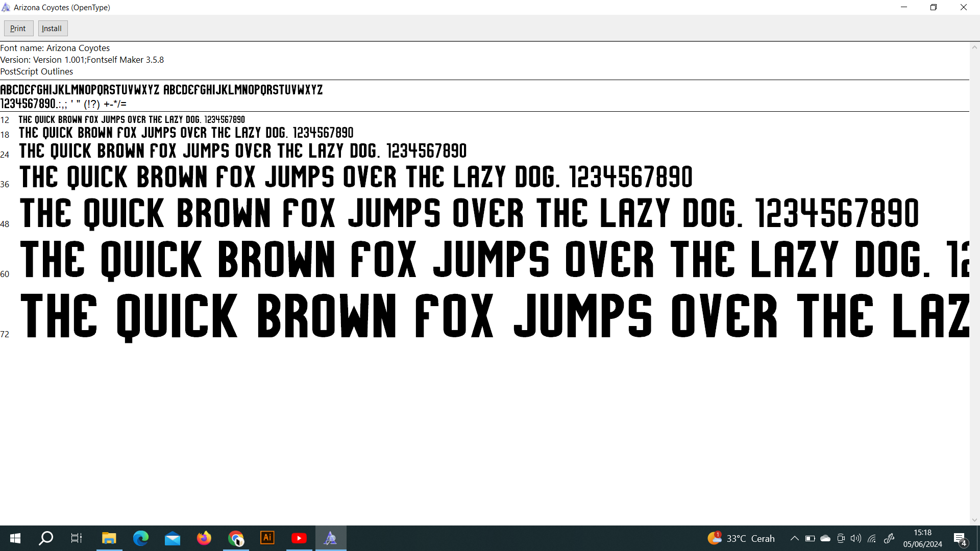The width and height of the screenshot is (980, 551).
Task: Open notification center with 4 alerts
Action: 960,538
